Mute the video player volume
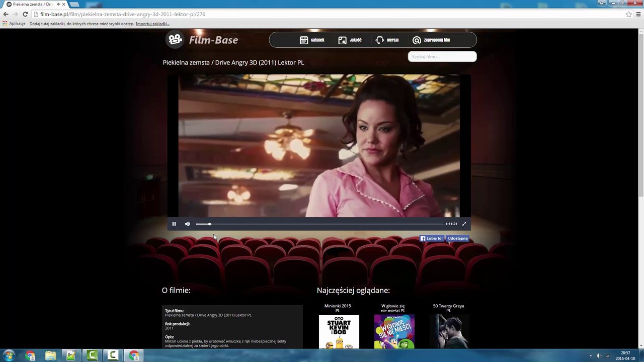 pos(188,224)
